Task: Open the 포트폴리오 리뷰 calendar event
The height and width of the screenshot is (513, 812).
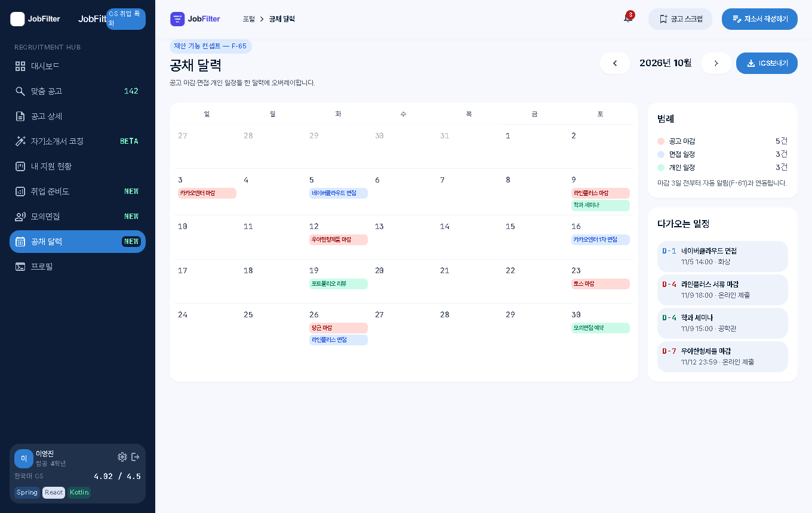Action: coord(339,284)
